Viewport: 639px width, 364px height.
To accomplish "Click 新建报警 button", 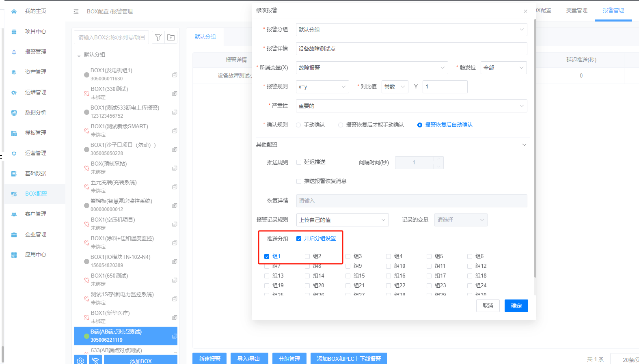I will click(209, 358).
